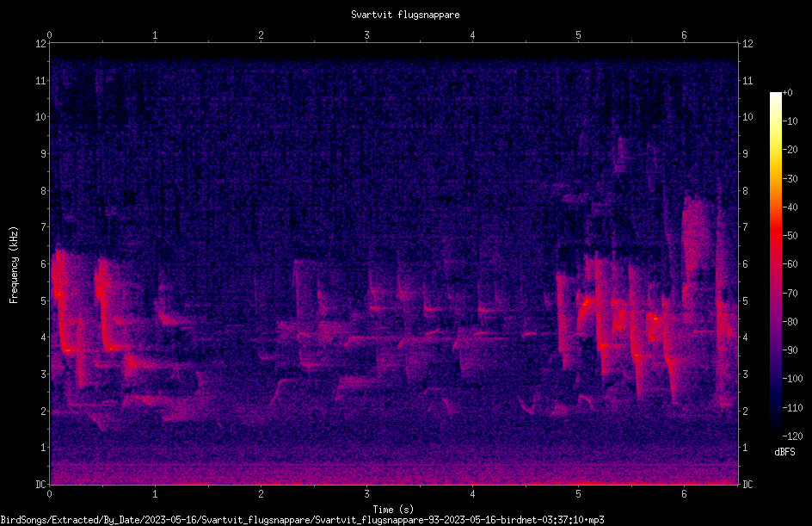Click the 2 kHz label on right axis

(x=745, y=411)
